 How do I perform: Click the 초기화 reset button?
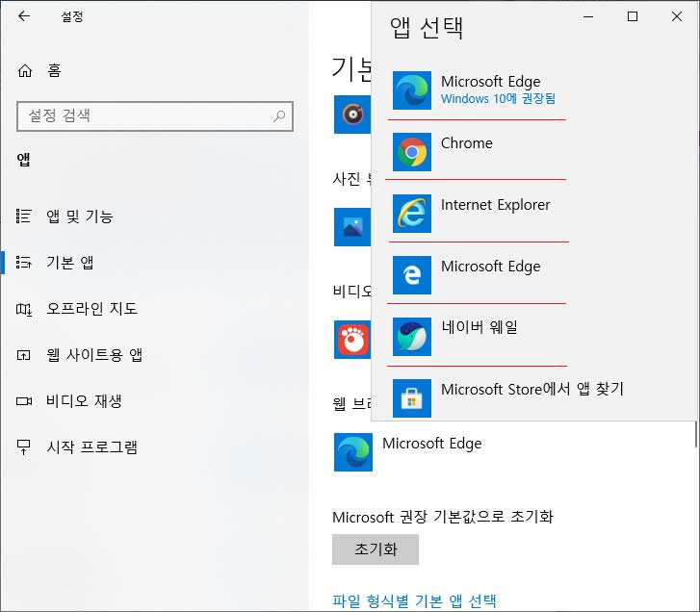[x=376, y=549]
